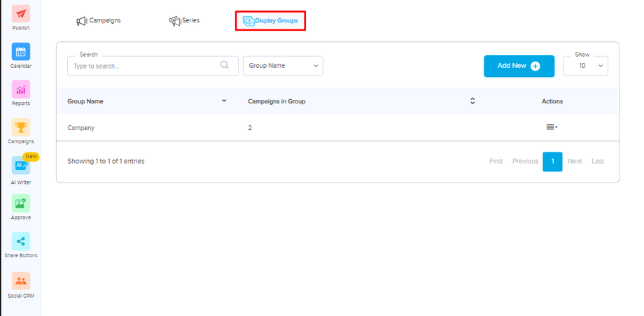Click the search magnifier icon

coord(225,65)
